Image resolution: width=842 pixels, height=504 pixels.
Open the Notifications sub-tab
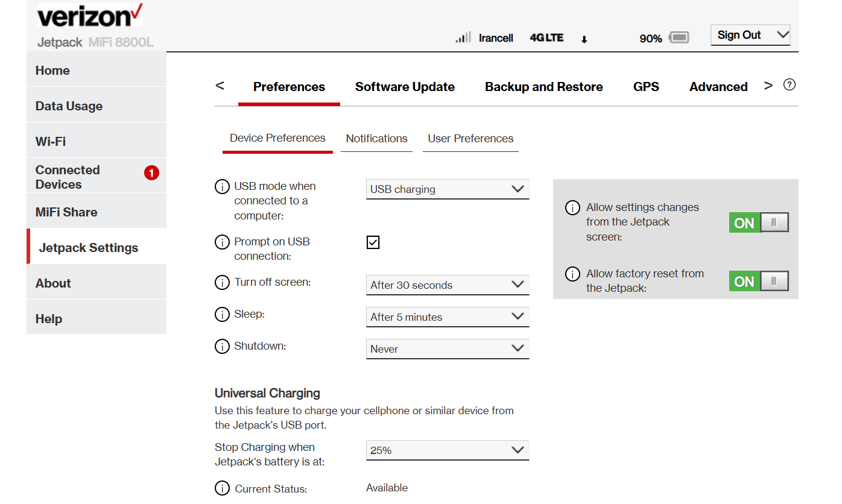tap(376, 139)
